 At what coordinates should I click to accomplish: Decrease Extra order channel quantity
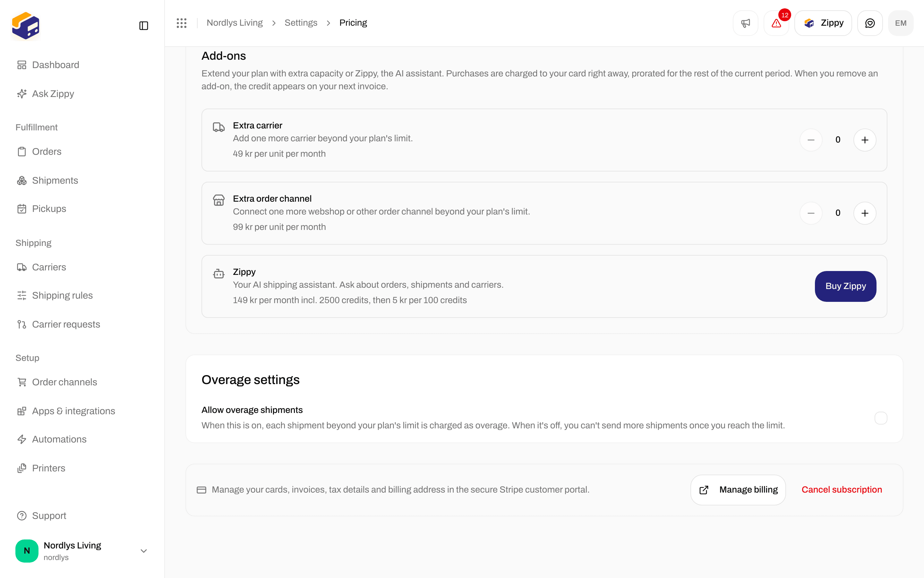coord(811,213)
